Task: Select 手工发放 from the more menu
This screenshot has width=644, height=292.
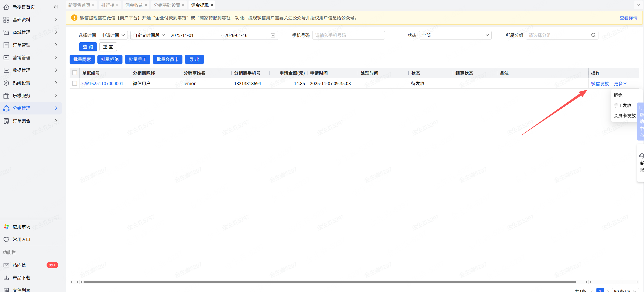Action: pyautogui.click(x=622, y=105)
